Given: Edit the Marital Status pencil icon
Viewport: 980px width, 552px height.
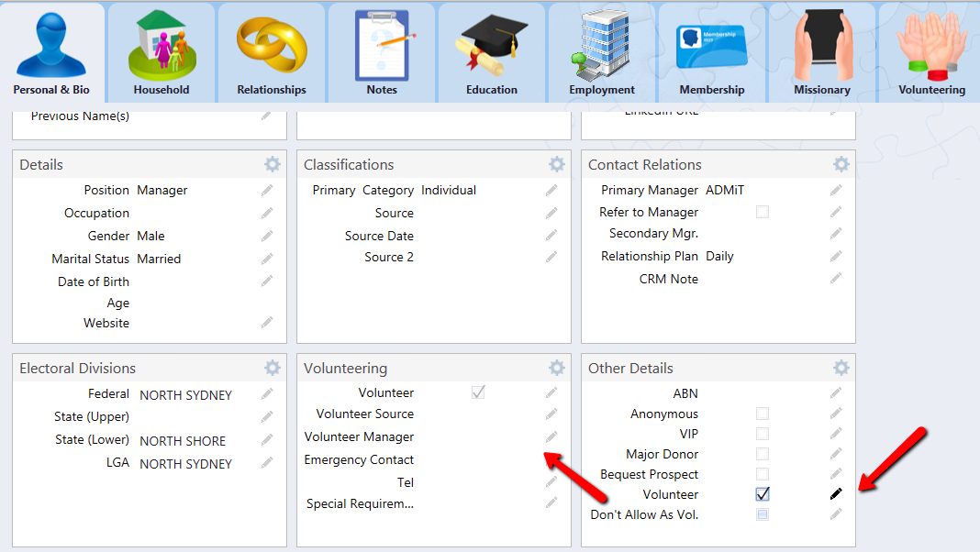Looking at the screenshot, I should (267, 259).
